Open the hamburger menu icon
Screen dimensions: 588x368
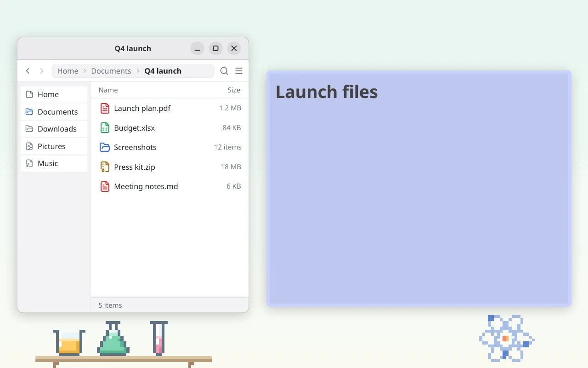click(239, 71)
